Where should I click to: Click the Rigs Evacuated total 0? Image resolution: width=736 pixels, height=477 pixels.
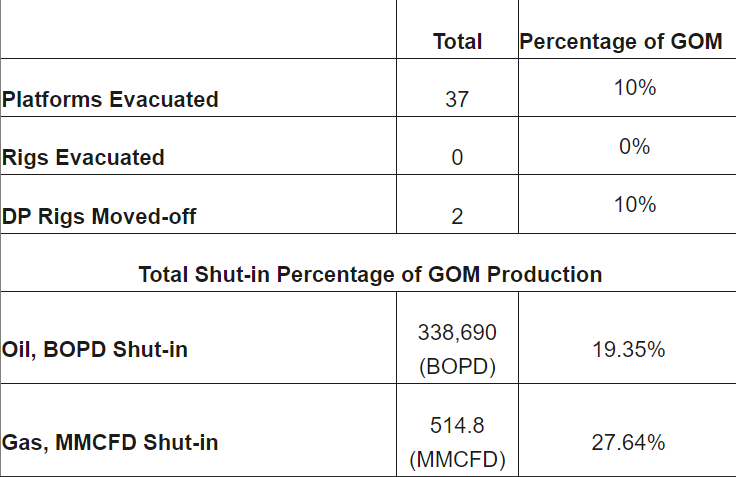click(457, 158)
